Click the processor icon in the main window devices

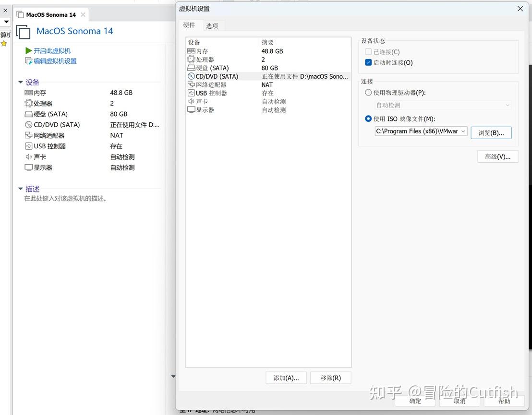coord(28,103)
